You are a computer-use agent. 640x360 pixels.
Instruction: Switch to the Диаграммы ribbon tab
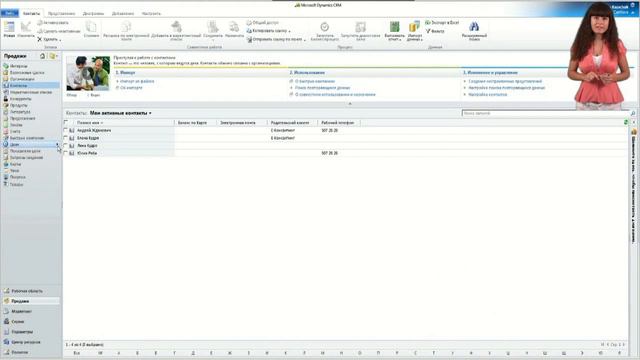click(93, 13)
